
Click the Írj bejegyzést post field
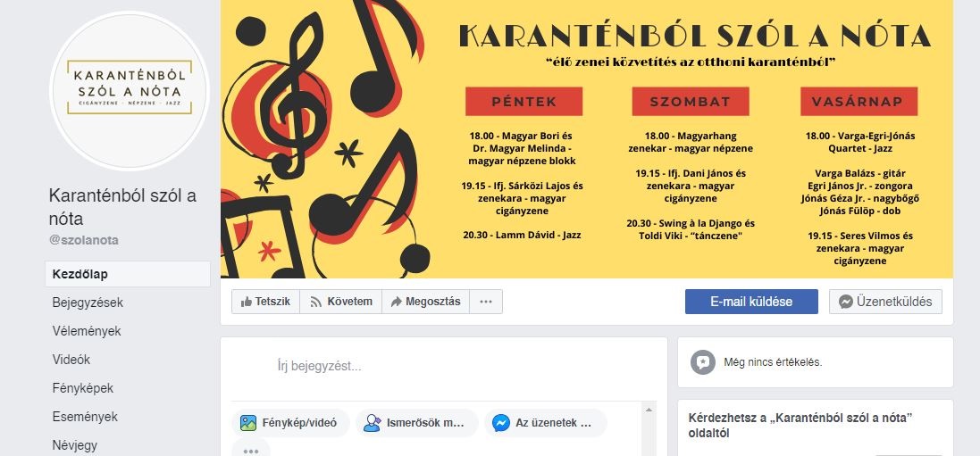coord(444,366)
